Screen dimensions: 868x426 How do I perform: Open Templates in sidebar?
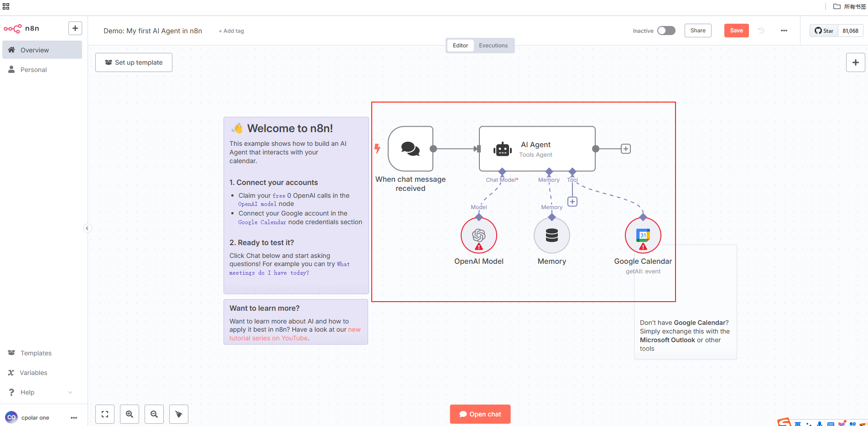[x=42, y=353]
